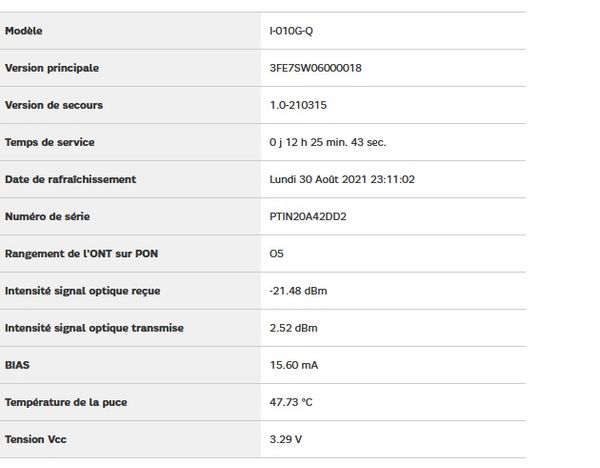The image size is (600, 468).
Task: Click the Temps de service label
Action: (x=50, y=142)
